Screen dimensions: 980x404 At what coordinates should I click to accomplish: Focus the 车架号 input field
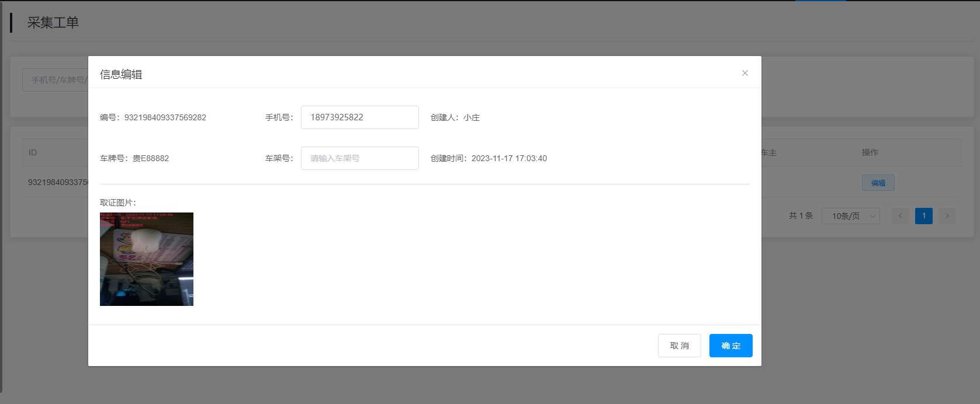pyautogui.click(x=359, y=158)
